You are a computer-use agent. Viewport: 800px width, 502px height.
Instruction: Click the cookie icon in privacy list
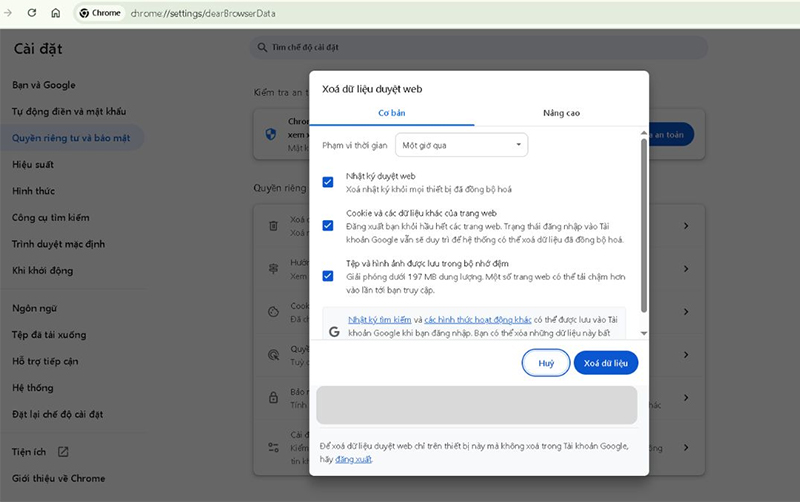point(273,312)
